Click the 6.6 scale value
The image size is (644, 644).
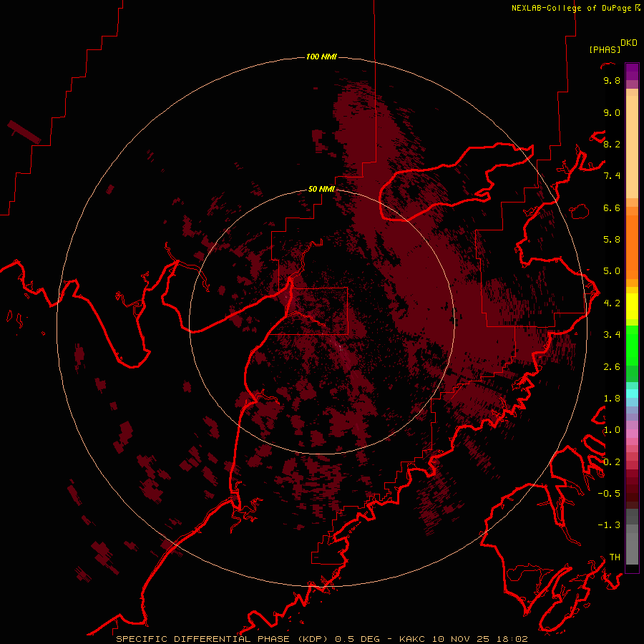pos(612,208)
